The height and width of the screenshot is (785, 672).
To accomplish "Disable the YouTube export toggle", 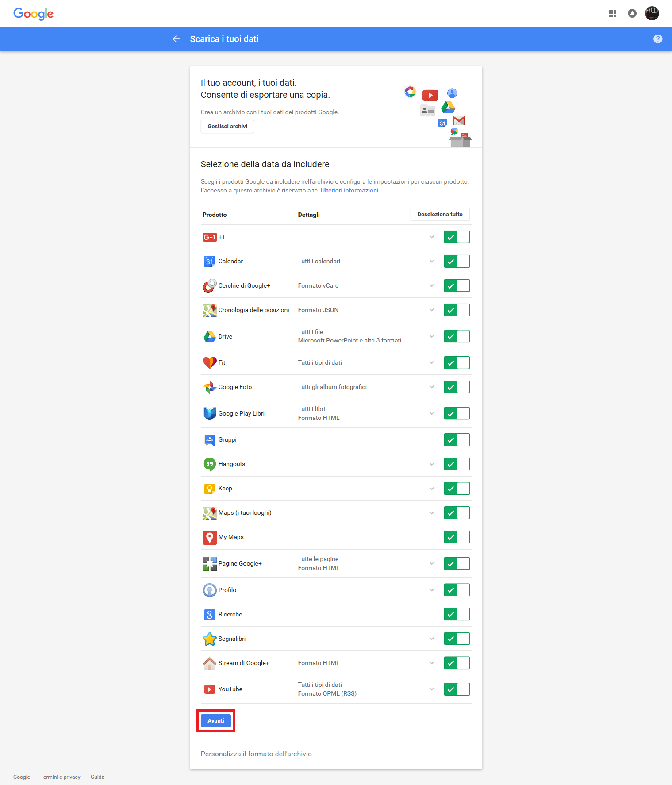I will tap(457, 689).
